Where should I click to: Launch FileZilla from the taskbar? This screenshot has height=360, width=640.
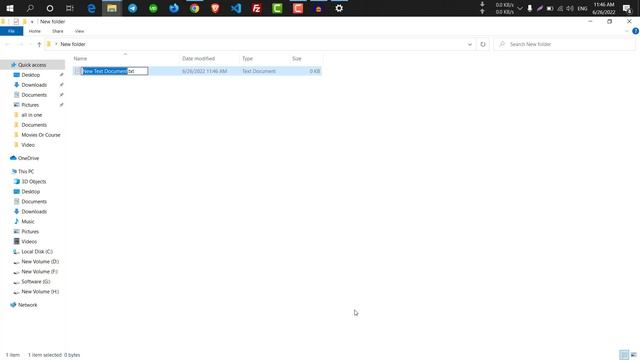point(256,8)
